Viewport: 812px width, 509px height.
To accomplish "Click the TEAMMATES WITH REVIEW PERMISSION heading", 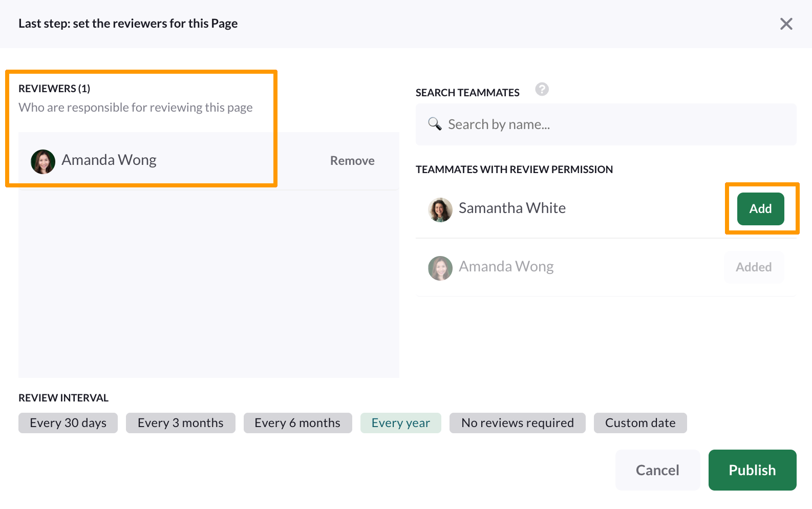I will coord(514,169).
